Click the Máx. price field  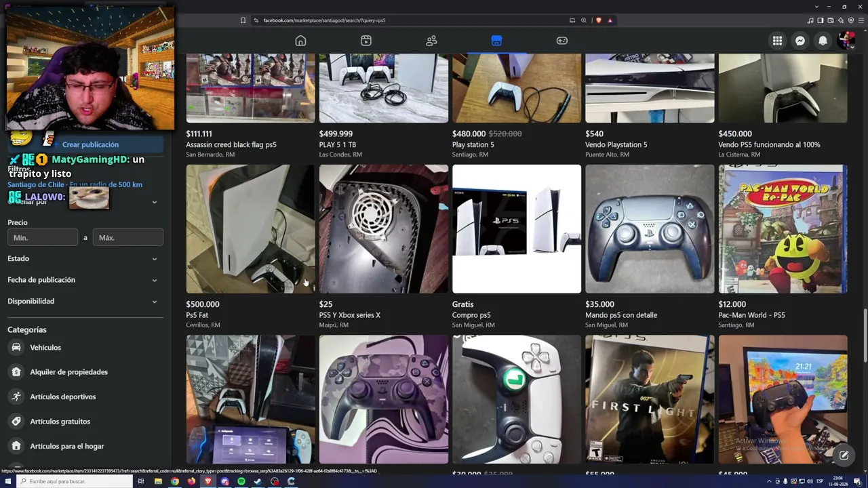(127, 237)
